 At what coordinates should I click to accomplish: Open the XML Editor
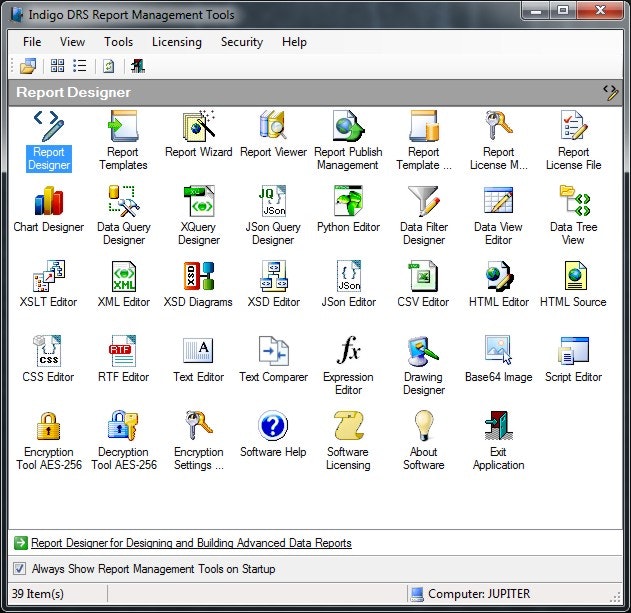coord(124,284)
